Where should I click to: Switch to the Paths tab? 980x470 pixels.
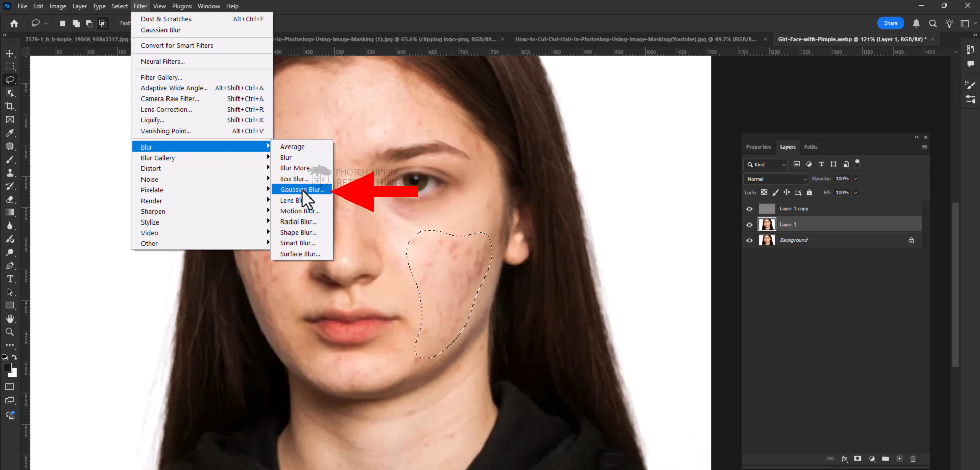tap(810, 147)
